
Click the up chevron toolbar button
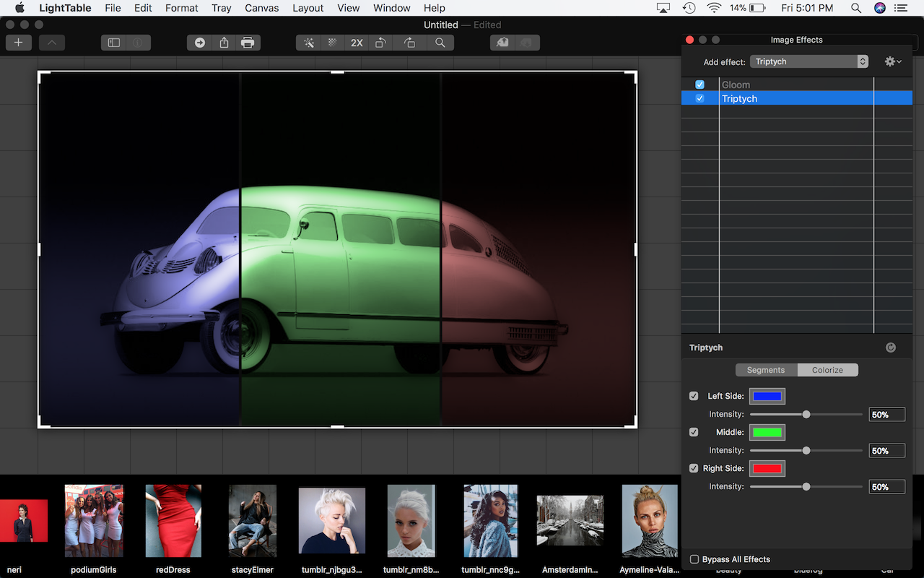coord(52,43)
